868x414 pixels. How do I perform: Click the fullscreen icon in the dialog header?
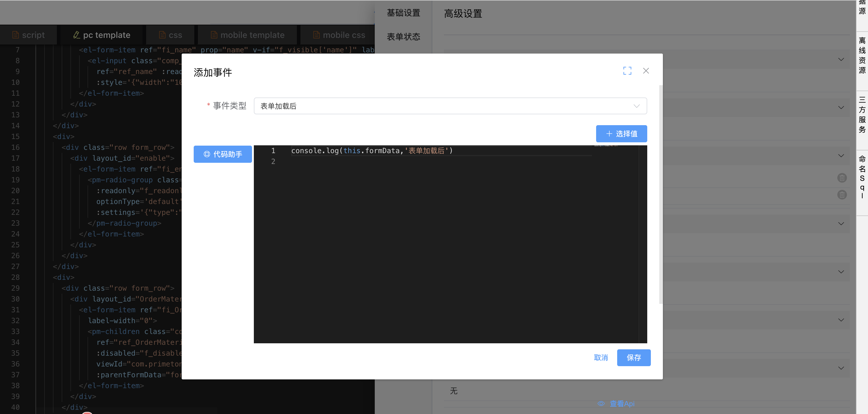(627, 71)
